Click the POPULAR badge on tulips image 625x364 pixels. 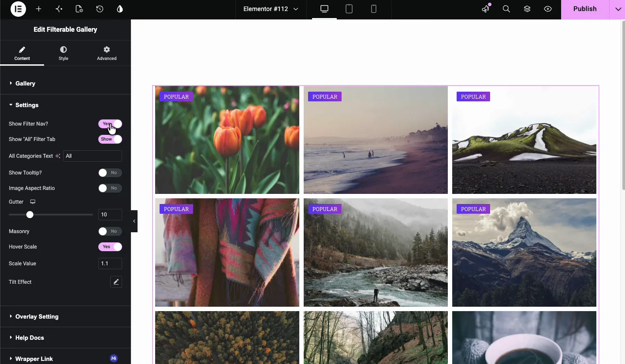click(x=176, y=97)
